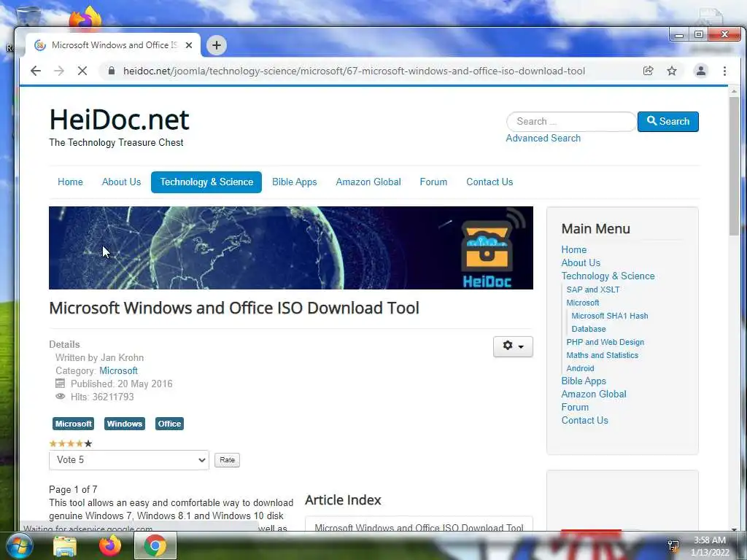Click the padlock site info icon

(x=112, y=71)
